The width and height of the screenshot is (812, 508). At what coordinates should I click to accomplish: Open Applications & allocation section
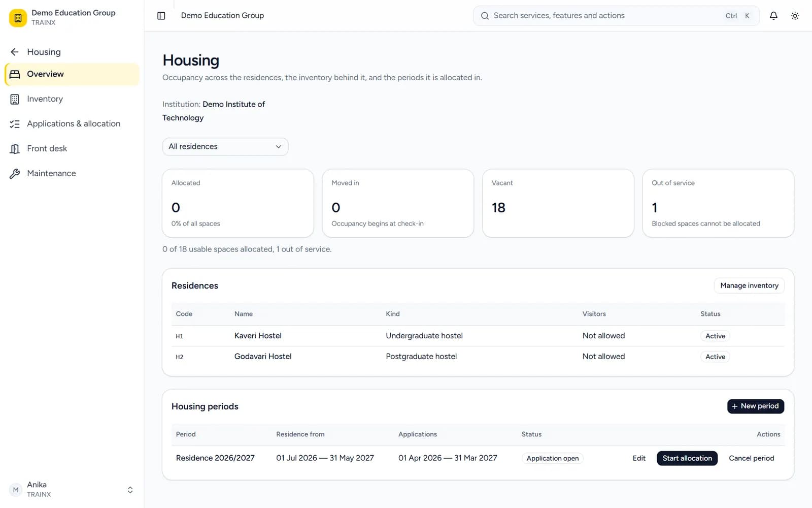click(x=72, y=124)
